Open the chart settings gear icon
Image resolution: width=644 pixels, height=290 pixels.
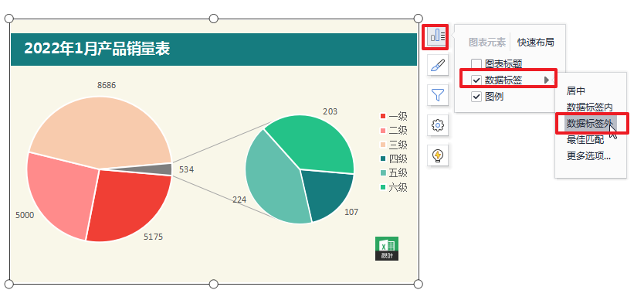(438, 125)
